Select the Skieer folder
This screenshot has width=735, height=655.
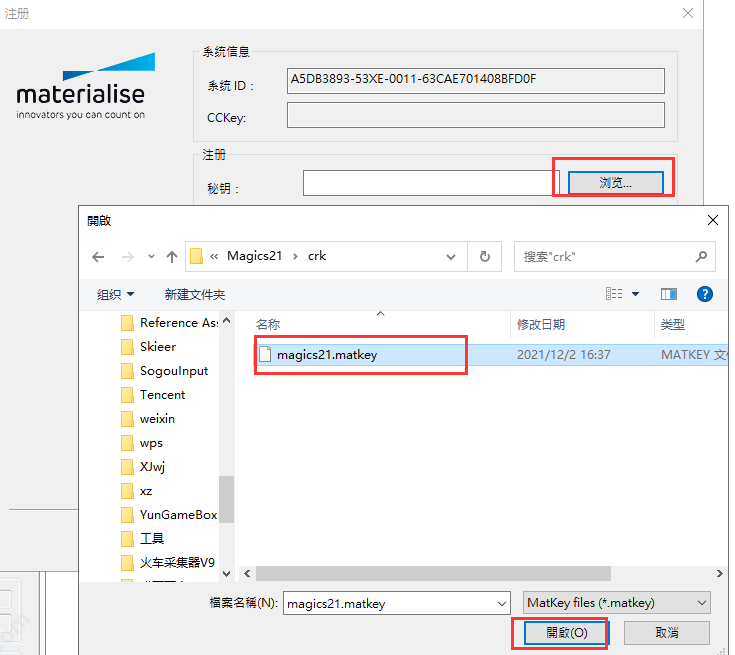click(x=148, y=346)
